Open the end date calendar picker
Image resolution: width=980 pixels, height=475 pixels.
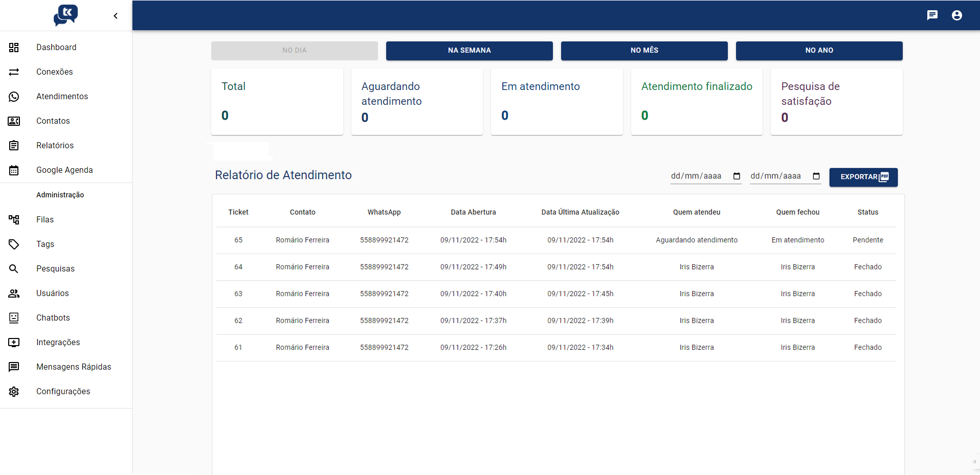(x=816, y=176)
